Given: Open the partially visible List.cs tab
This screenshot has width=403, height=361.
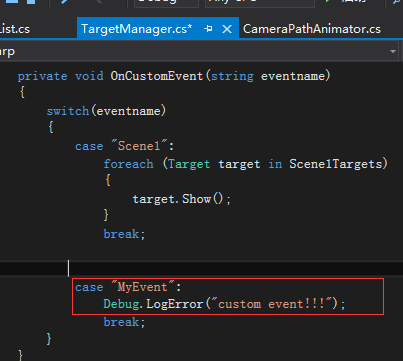Looking at the screenshot, I should coord(15,29).
